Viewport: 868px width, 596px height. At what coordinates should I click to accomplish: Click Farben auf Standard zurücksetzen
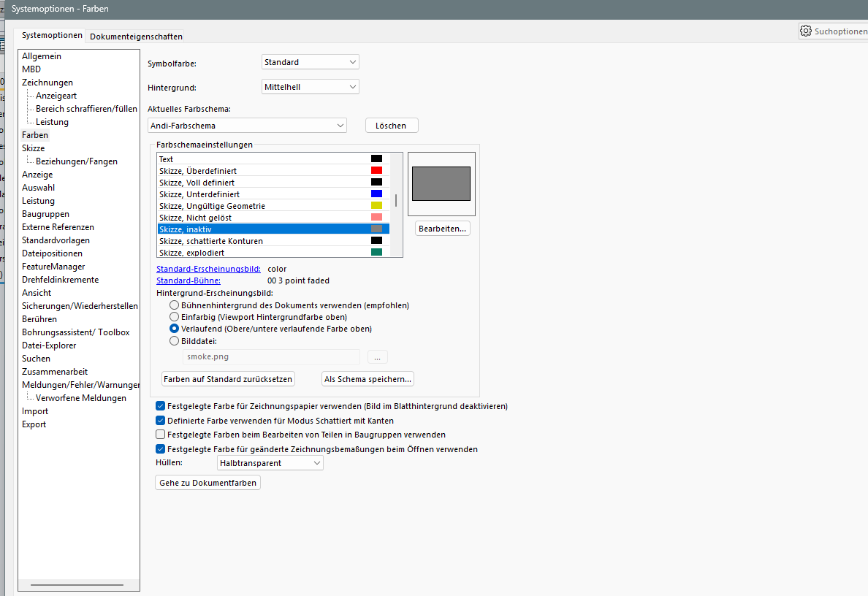(x=227, y=379)
